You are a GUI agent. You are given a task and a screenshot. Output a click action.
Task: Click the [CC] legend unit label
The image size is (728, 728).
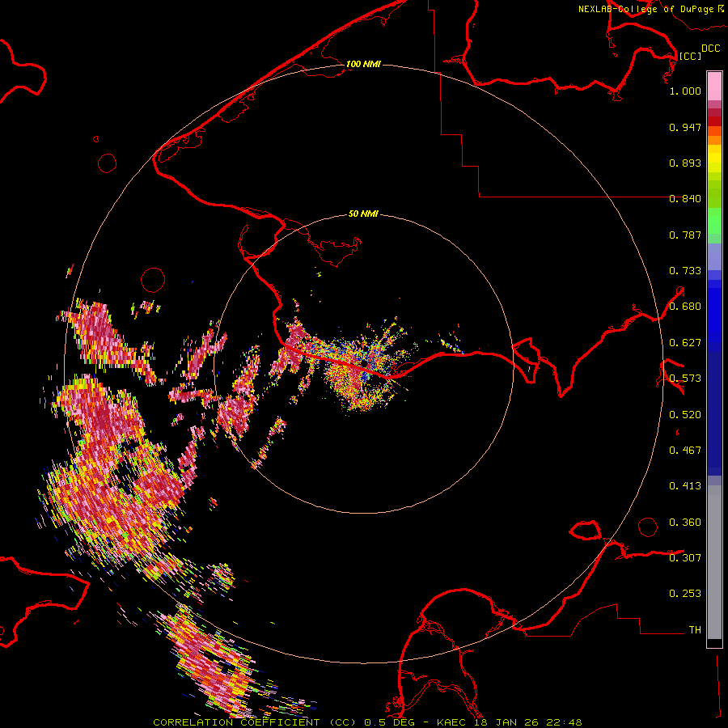(x=690, y=56)
